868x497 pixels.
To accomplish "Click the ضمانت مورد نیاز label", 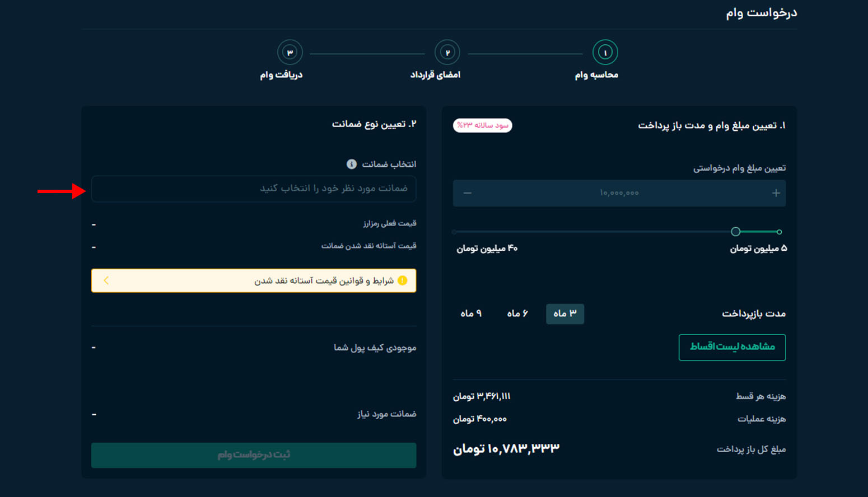I will [387, 414].
